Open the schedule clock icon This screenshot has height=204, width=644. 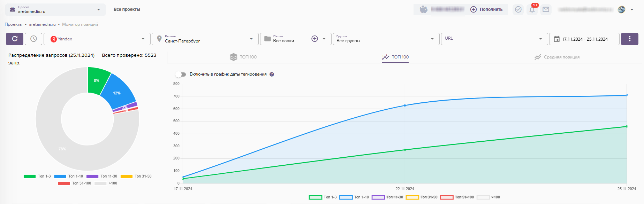[x=33, y=39]
